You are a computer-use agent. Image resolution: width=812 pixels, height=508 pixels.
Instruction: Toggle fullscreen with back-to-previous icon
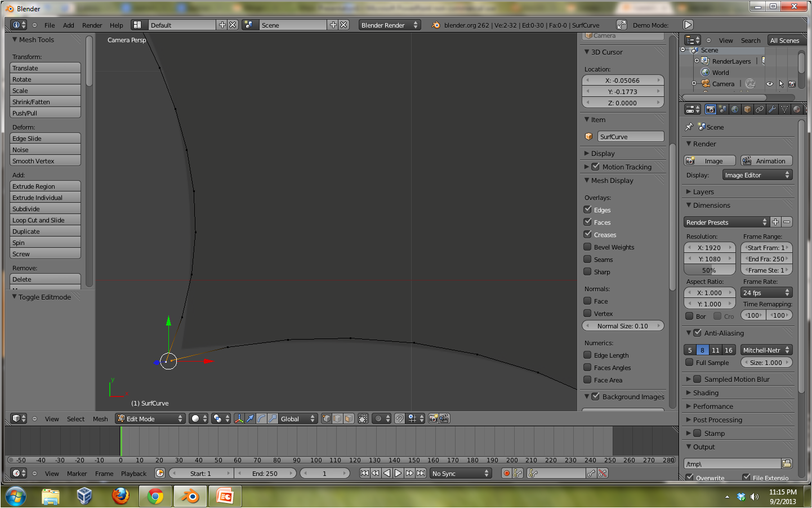pos(621,25)
